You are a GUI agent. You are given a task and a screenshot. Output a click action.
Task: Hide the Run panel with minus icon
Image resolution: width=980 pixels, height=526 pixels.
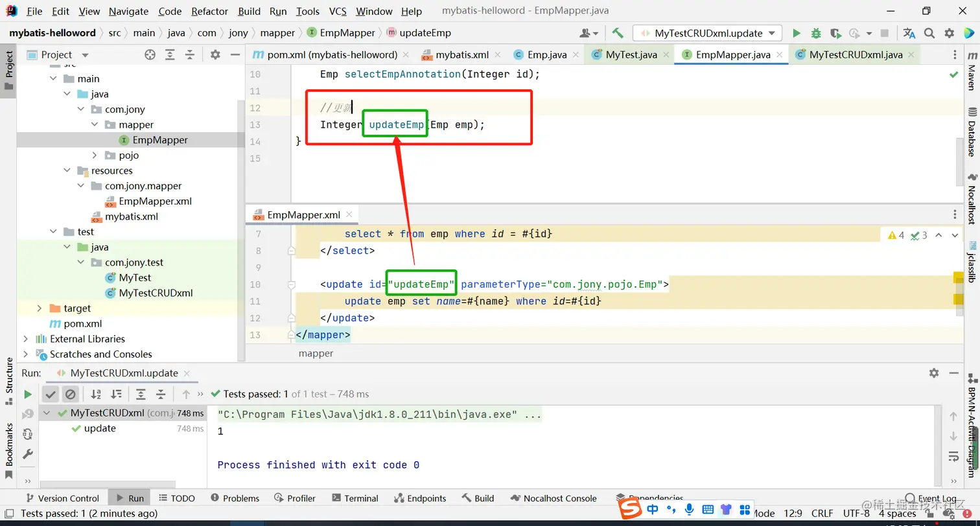pyautogui.click(x=953, y=372)
